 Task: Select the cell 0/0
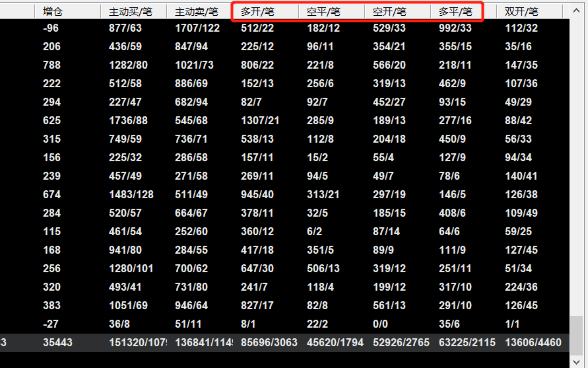pyautogui.click(x=380, y=324)
